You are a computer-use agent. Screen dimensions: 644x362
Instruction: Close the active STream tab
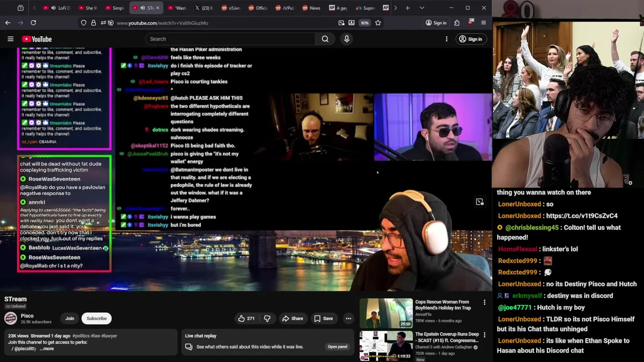[x=158, y=8]
